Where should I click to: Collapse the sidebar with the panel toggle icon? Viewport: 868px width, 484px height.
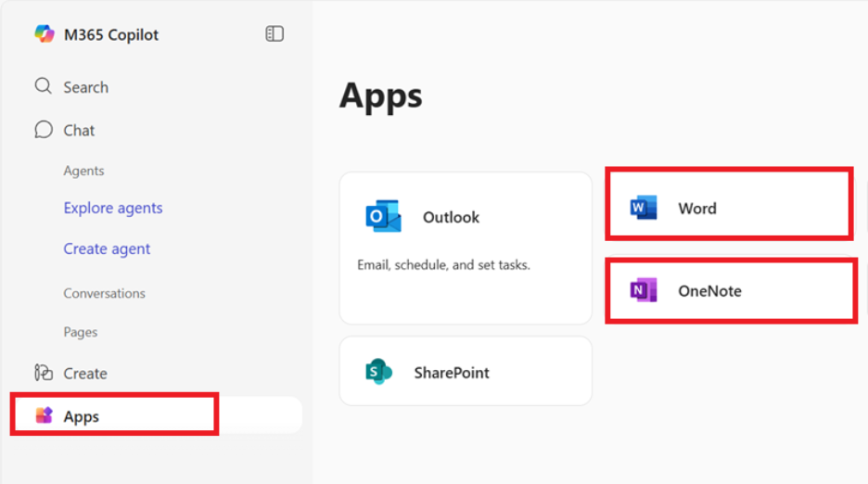(x=274, y=33)
